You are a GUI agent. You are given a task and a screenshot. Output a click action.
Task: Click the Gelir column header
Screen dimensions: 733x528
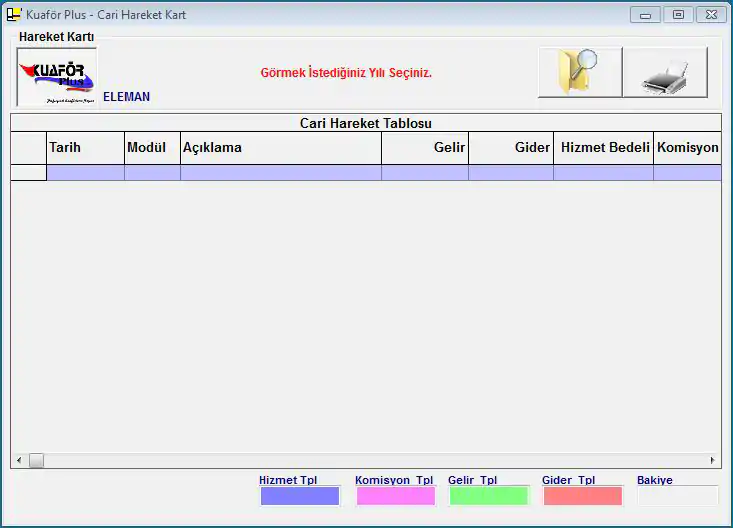tap(425, 148)
